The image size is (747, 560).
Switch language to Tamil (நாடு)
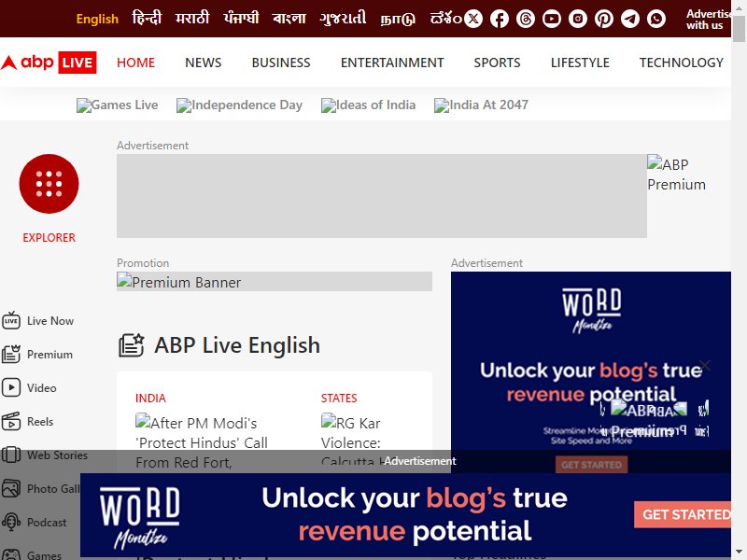(x=398, y=19)
